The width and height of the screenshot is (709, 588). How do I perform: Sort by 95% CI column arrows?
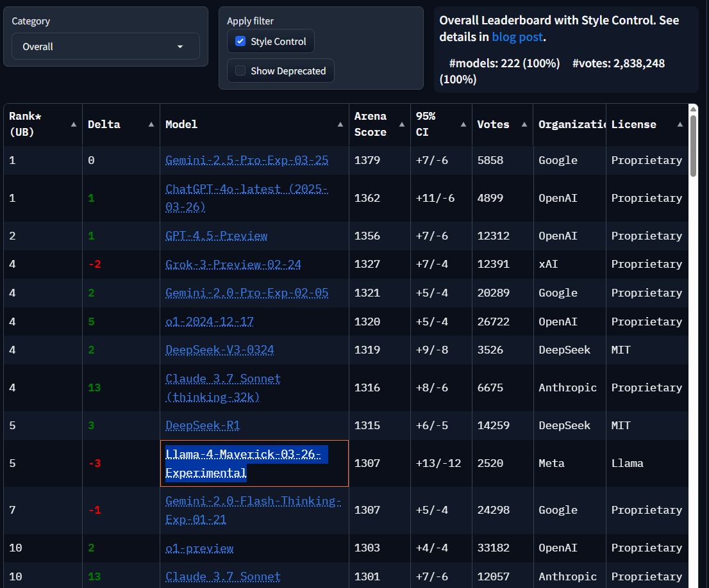click(x=463, y=124)
